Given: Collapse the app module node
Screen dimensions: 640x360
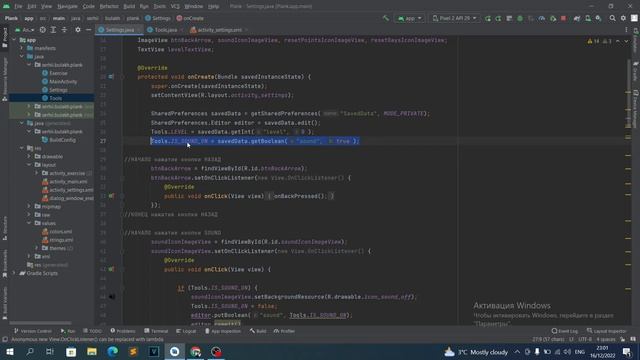Looking at the screenshot, I should point(14,40).
